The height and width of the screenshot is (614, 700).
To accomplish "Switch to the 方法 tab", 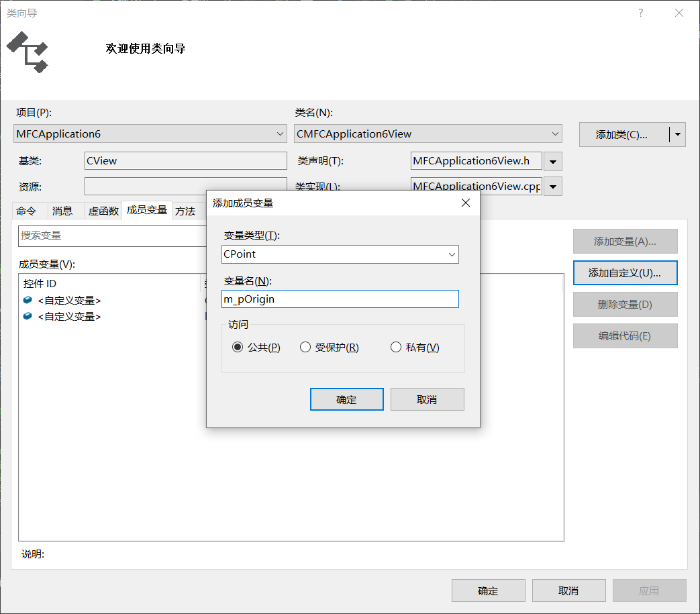I will click(x=186, y=210).
